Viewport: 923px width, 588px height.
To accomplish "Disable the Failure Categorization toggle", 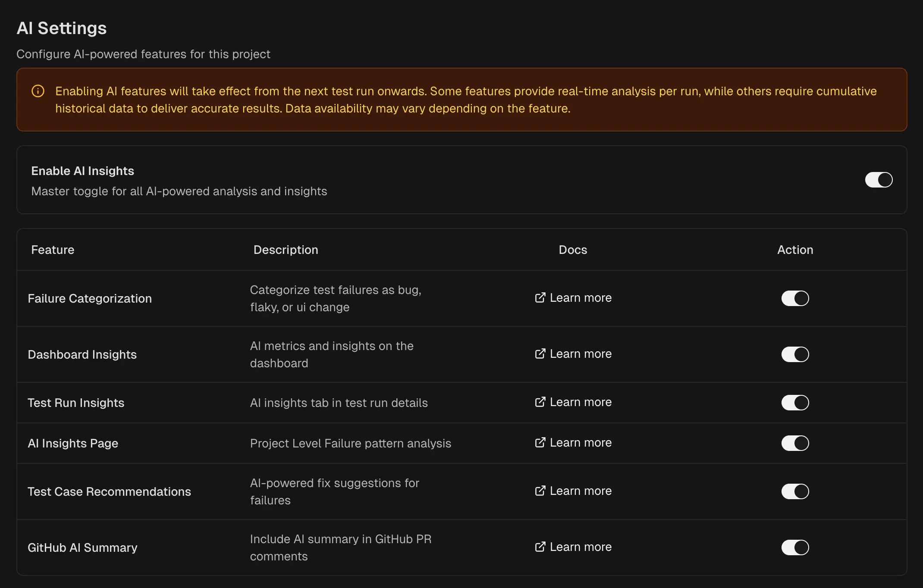I will 795,298.
